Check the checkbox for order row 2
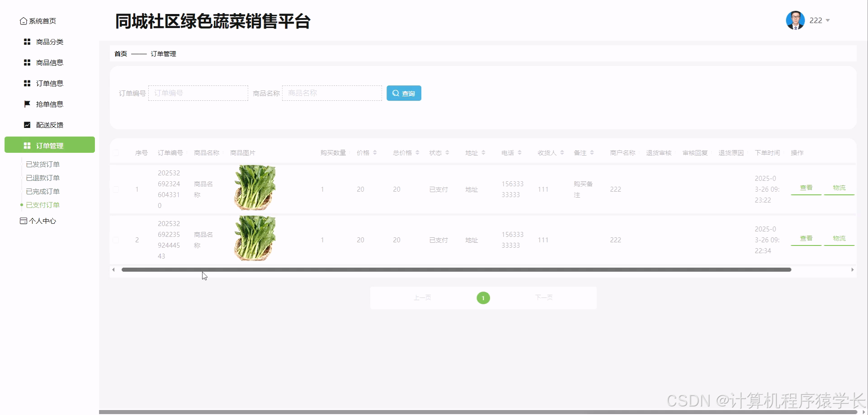Image resolution: width=868 pixels, height=415 pixels. [116, 240]
